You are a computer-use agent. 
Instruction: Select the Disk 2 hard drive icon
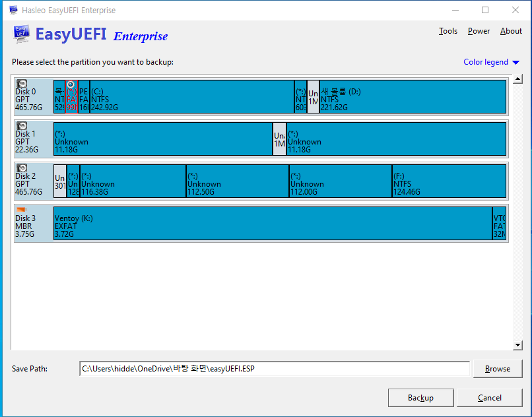tap(22, 168)
